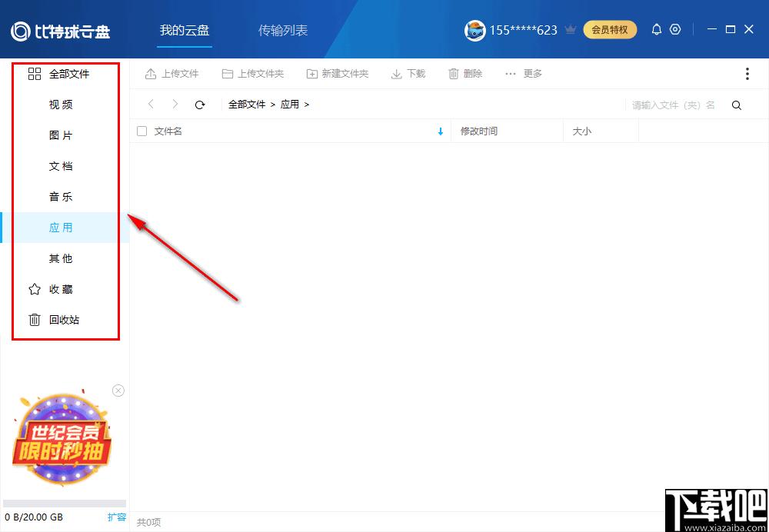This screenshot has width=769, height=532.
Task: Switch to 传输列表 tab
Action: pyautogui.click(x=283, y=31)
